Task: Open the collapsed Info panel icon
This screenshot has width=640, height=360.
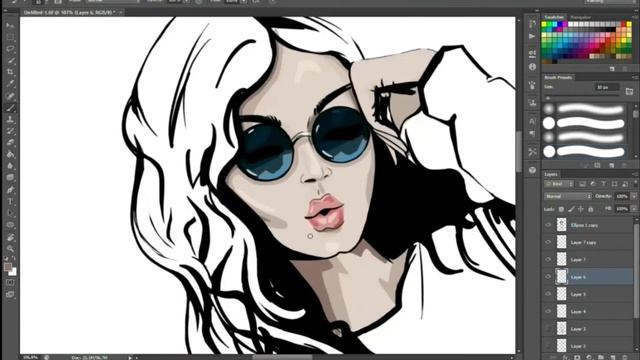Action: (x=532, y=67)
